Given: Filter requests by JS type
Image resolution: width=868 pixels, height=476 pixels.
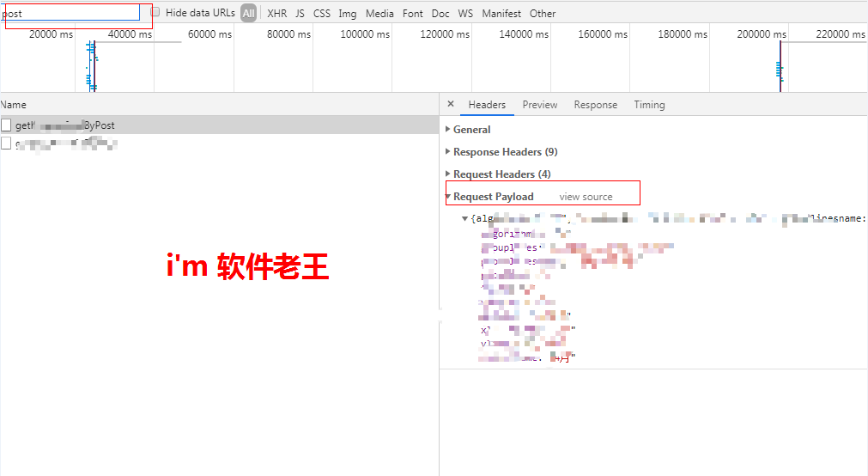Looking at the screenshot, I should (300, 13).
